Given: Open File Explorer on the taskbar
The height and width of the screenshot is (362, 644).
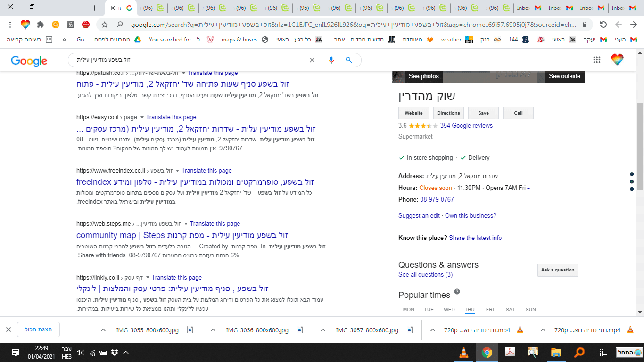Looking at the screenshot, I should click(x=556, y=352).
